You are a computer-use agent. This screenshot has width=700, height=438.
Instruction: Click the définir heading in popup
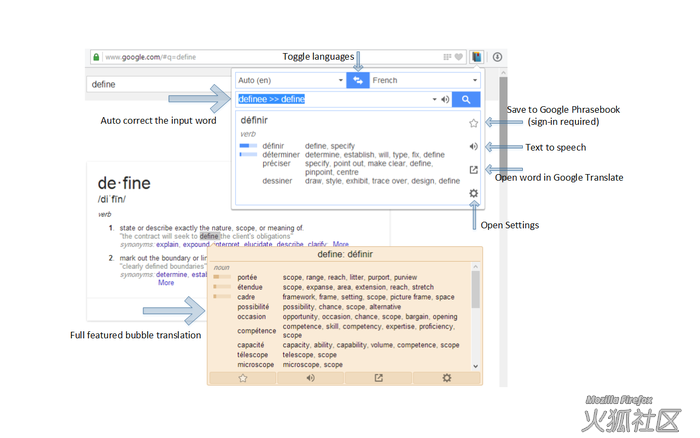pyautogui.click(x=254, y=120)
